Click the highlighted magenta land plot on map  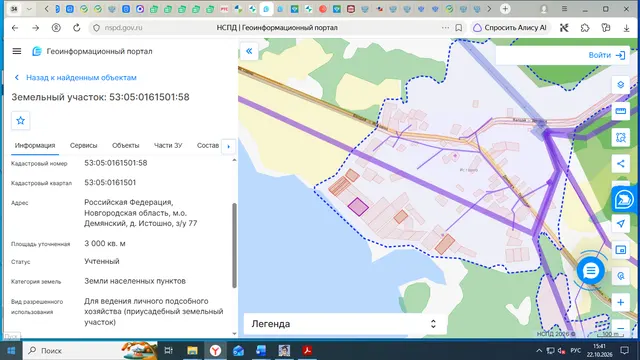pos(358,206)
